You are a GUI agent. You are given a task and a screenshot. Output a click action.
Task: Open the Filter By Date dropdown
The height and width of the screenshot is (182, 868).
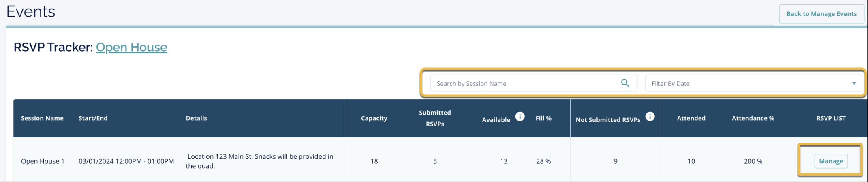pos(750,83)
